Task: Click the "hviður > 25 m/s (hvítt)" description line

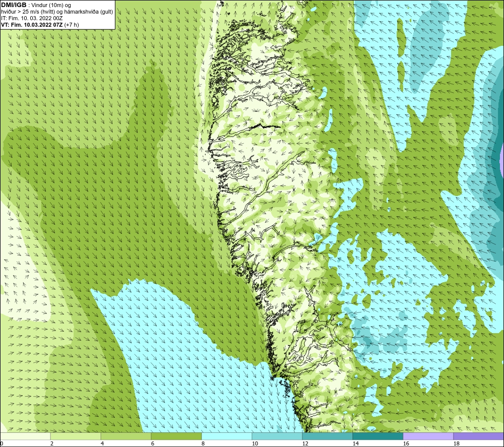Action: [57, 12]
